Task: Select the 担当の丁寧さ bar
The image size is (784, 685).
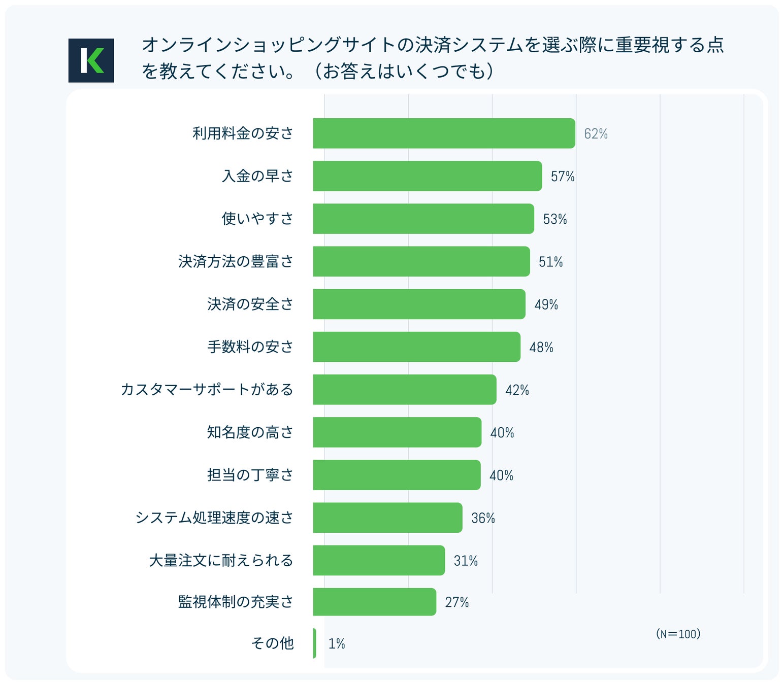Action: pos(397,475)
